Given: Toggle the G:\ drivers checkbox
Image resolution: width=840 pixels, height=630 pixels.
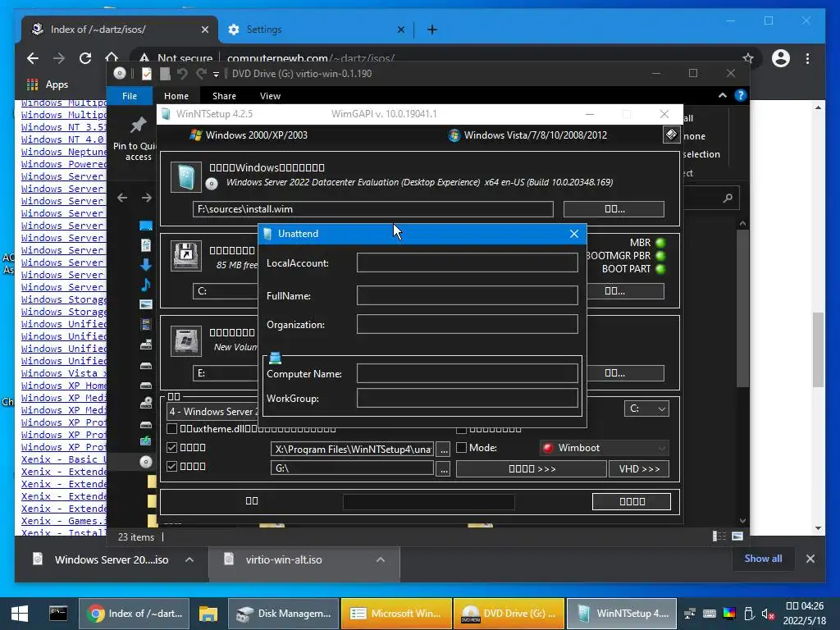Looking at the screenshot, I should pyautogui.click(x=172, y=466).
